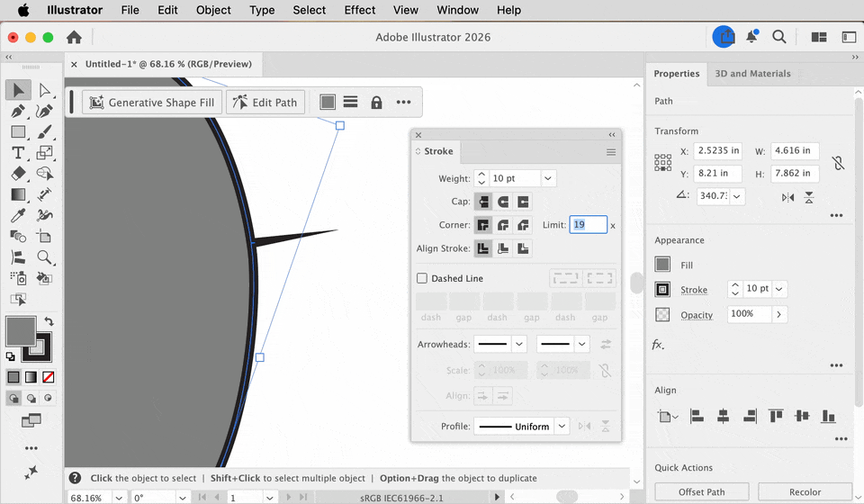Select the Eraser tool
The width and height of the screenshot is (864, 504).
18,174
